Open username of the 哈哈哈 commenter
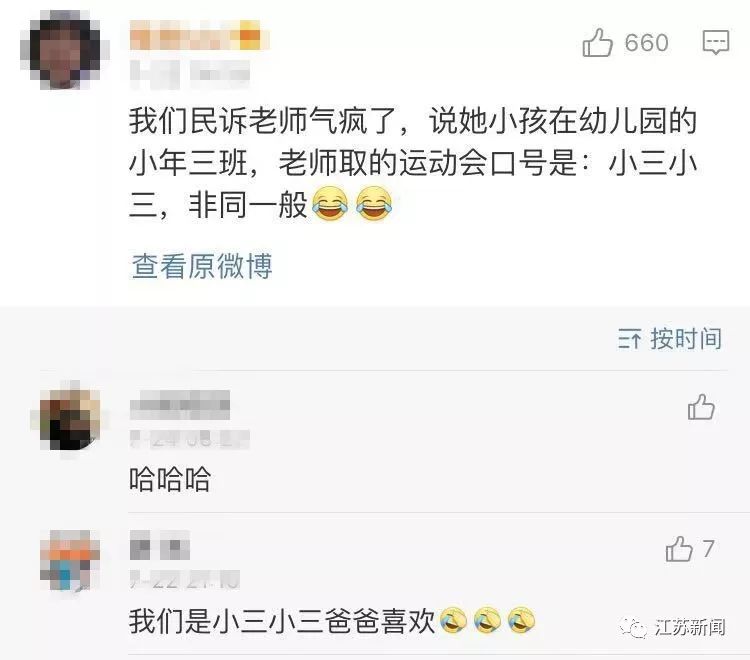Viewport: 750px width, 660px height. [x=180, y=405]
